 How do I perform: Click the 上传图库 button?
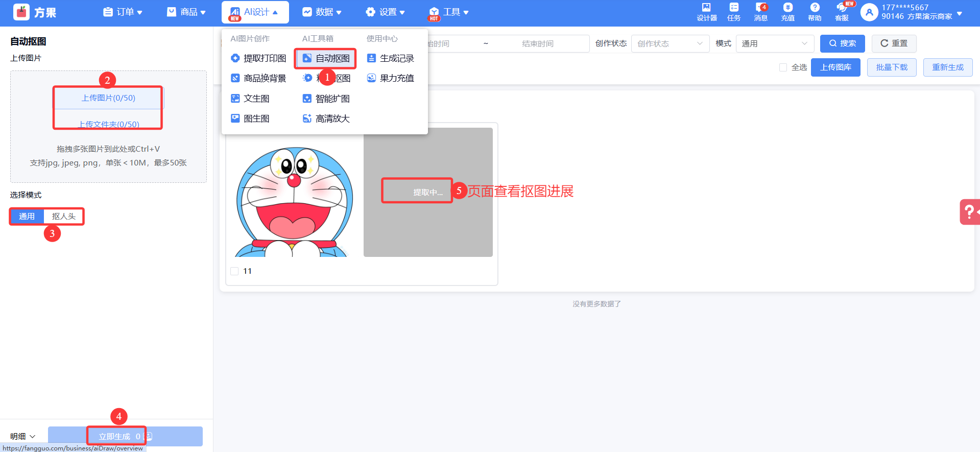[x=835, y=67]
